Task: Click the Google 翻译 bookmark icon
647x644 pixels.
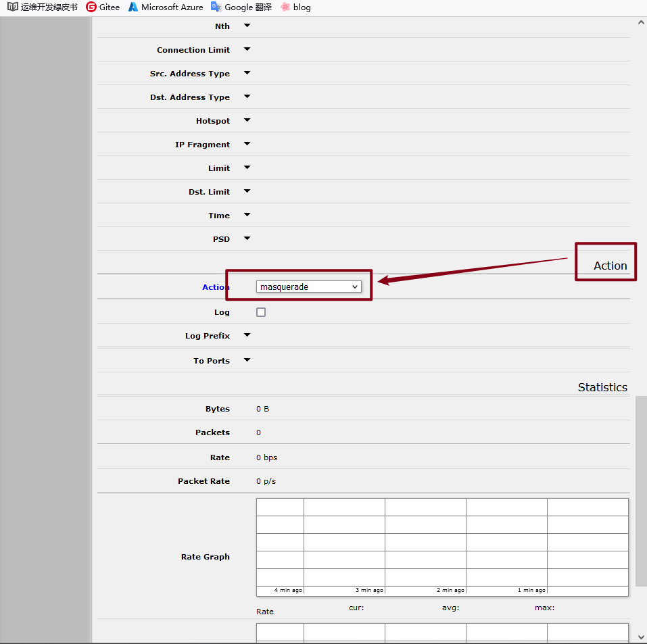Action: point(216,7)
